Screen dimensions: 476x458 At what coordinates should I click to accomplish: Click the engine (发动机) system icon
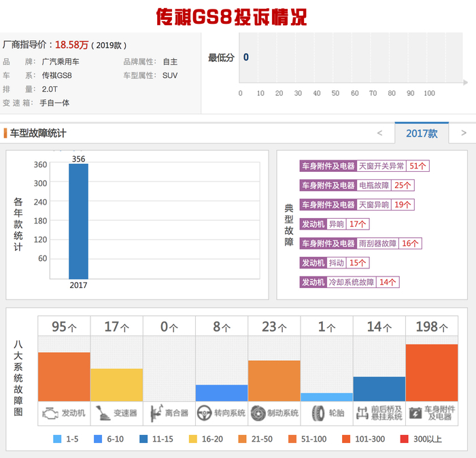pos(50,413)
